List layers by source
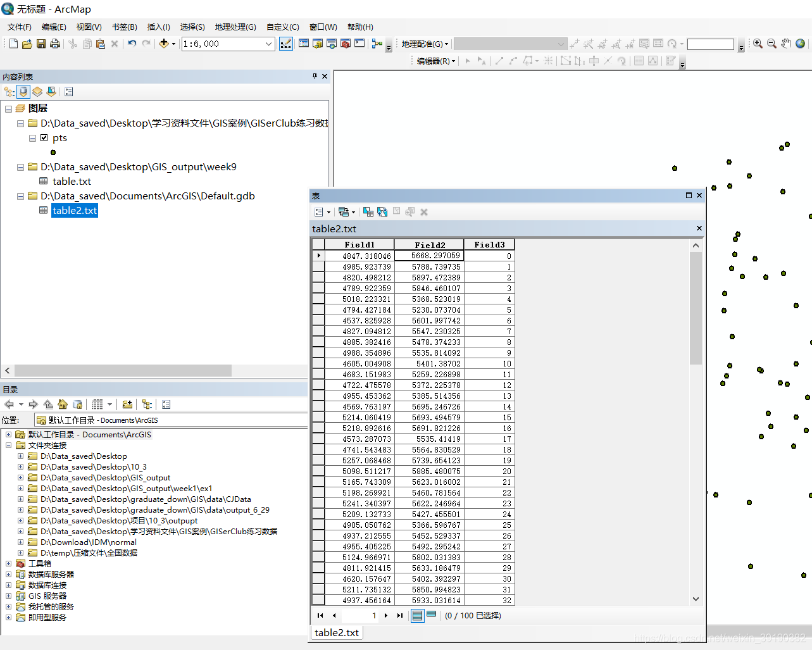This screenshot has height=650, width=812. [23, 92]
